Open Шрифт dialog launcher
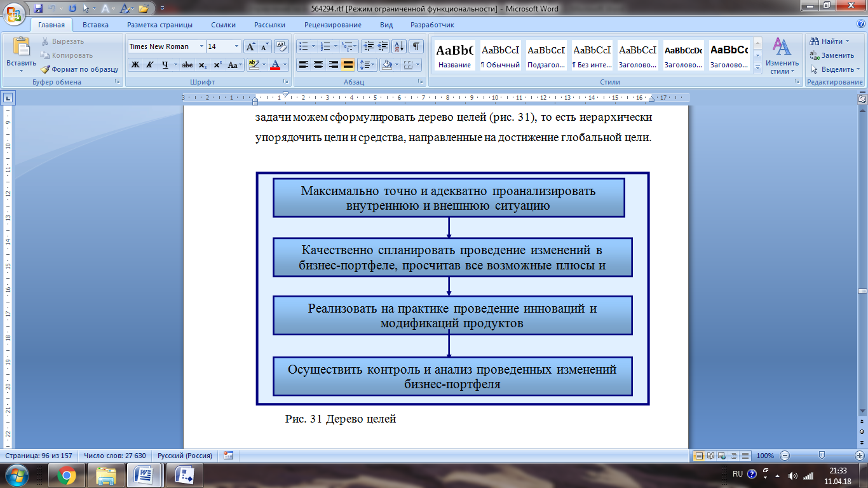This screenshot has width=868, height=488. [286, 82]
